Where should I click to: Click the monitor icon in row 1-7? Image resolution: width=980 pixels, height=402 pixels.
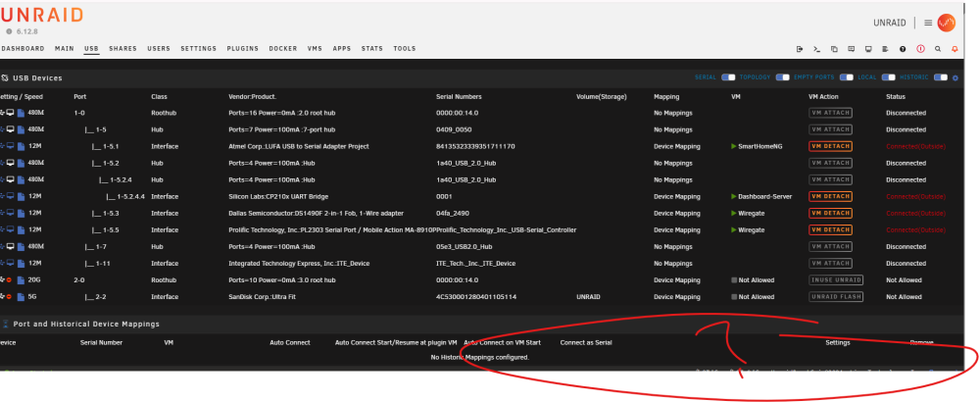tap(11, 246)
